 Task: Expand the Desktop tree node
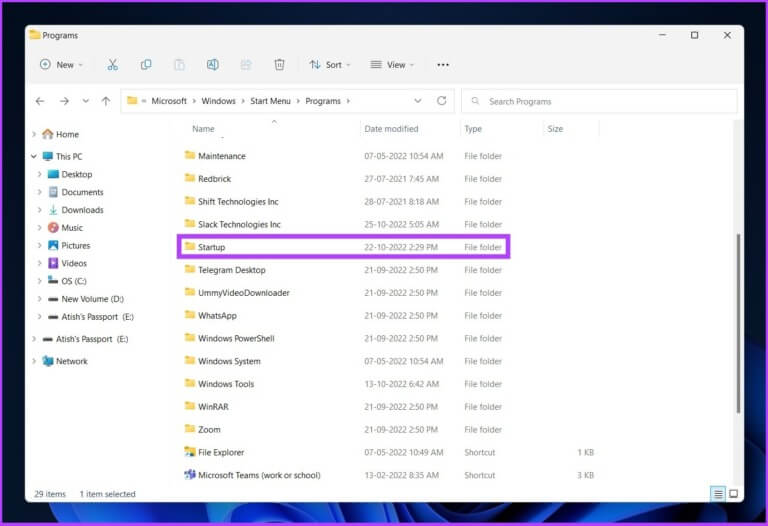[40, 174]
